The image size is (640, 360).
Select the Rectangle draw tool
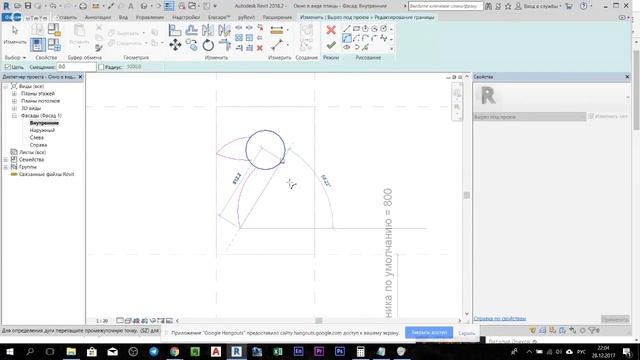(x=356, y=29)
